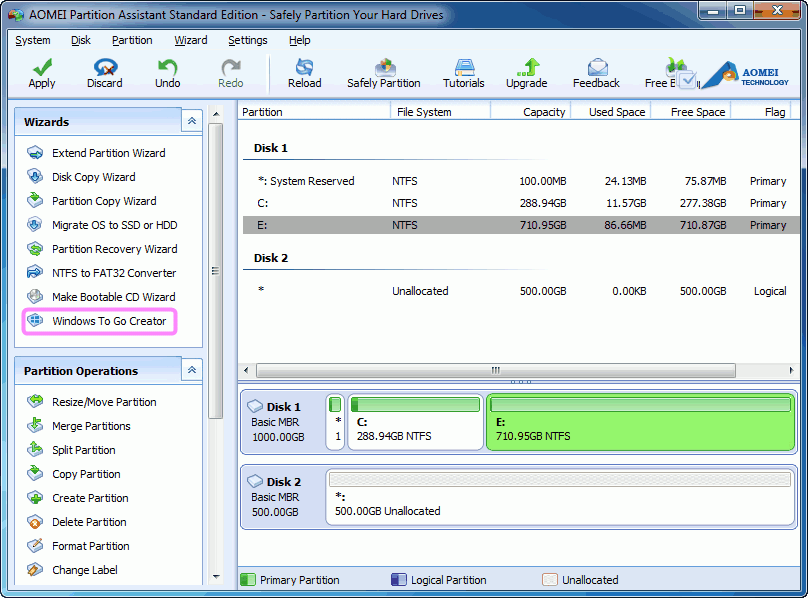This screenshot has width=808, height=598.
Task: Click the Used Space column header
Action: (611, 112)
